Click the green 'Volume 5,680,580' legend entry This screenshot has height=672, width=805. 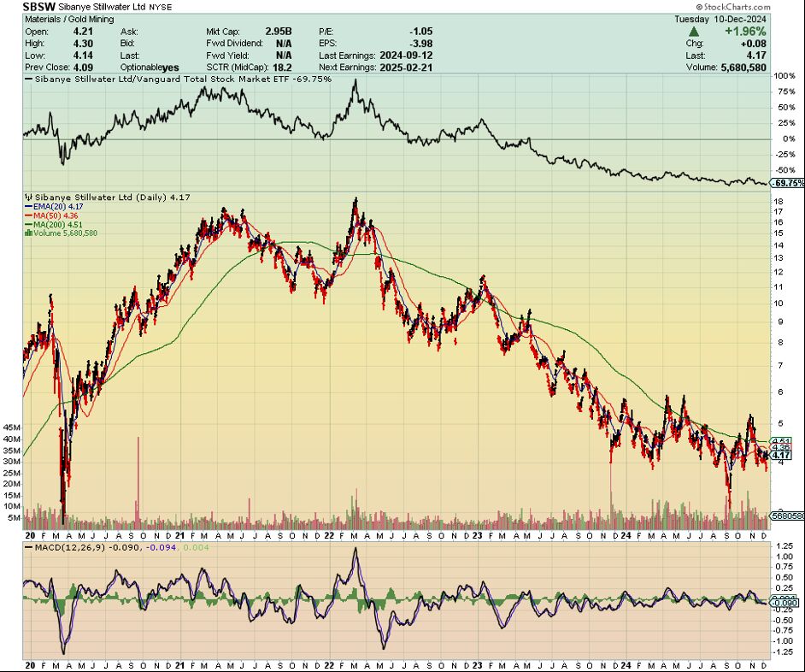click(x=61, y=233)
